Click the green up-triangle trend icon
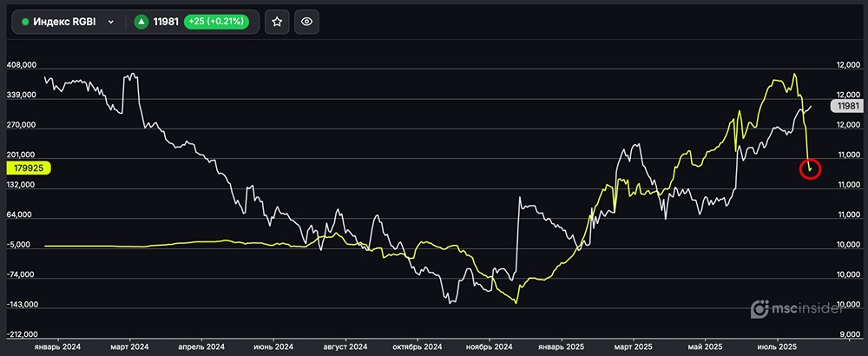 141,23
